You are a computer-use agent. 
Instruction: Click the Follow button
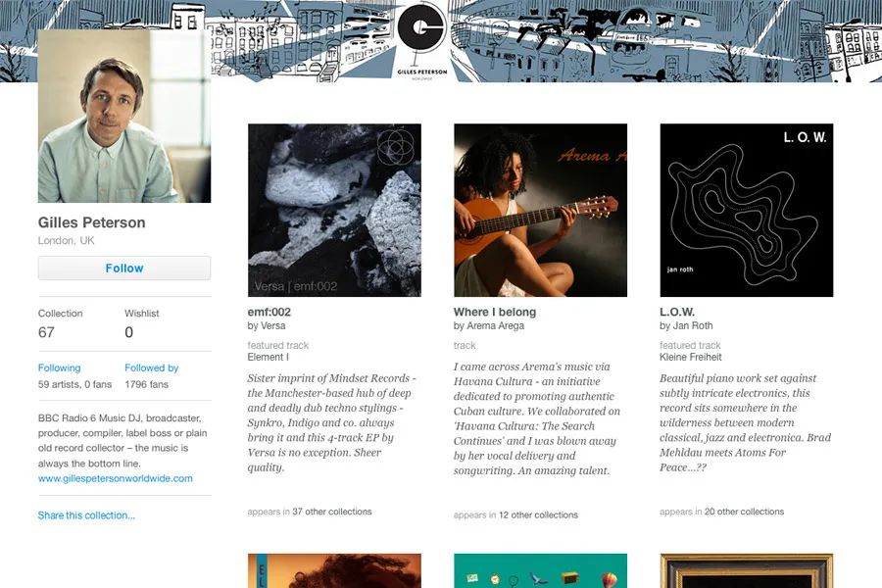tap(124, 269)
